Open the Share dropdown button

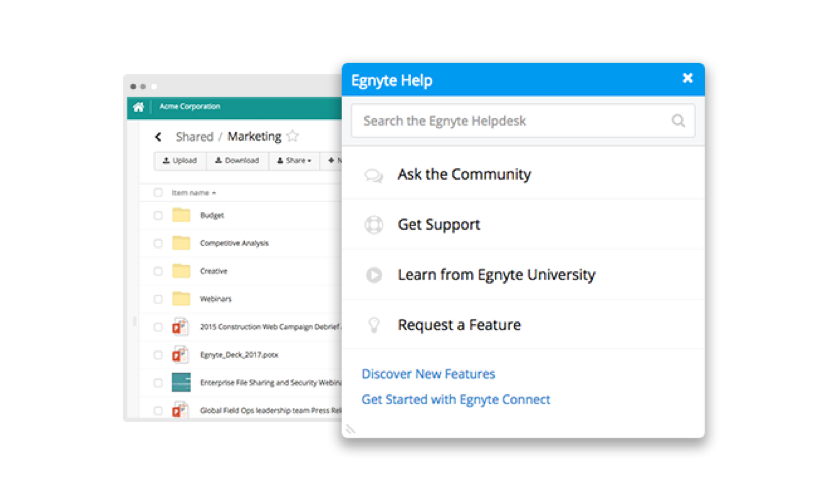[x=294, y=160]
